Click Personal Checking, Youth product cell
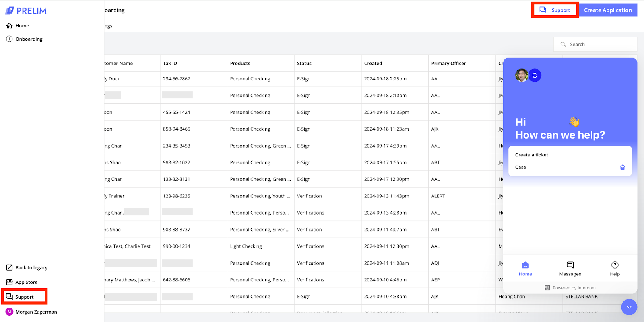This screenshot has height=322, width=644. [260, 196]
